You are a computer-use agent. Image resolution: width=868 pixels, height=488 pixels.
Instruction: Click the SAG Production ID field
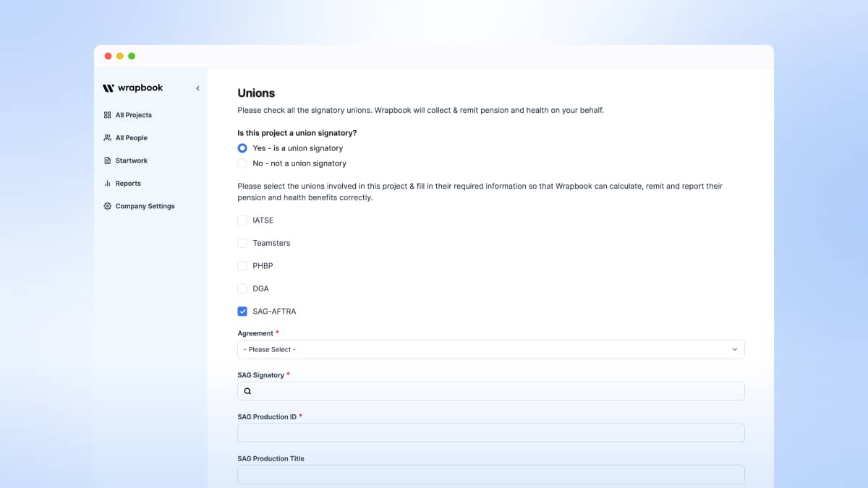(x=491, y=432)
